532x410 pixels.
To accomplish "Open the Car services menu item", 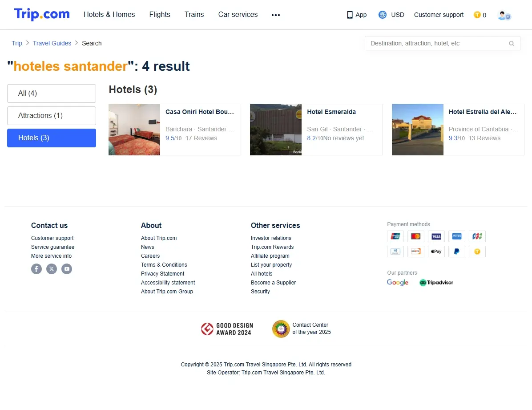I will pos(238,15).
